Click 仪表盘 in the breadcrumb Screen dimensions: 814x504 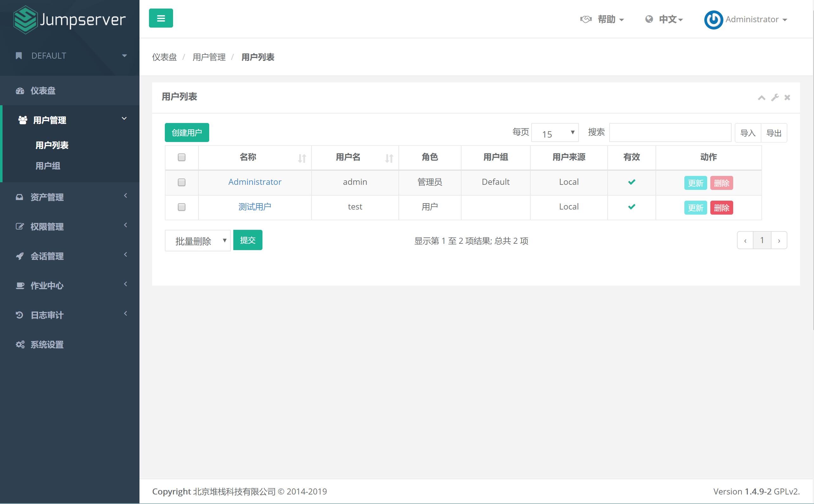(164, 57)
